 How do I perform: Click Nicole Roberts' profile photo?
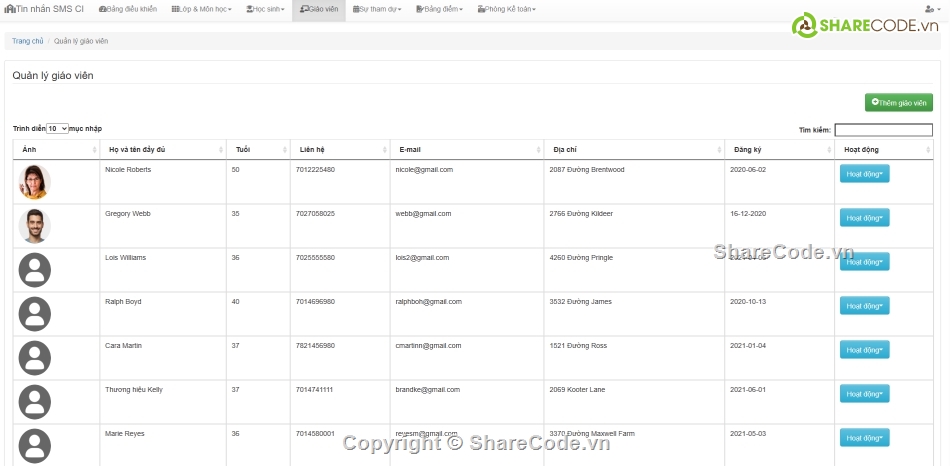[x=35, y=182]
